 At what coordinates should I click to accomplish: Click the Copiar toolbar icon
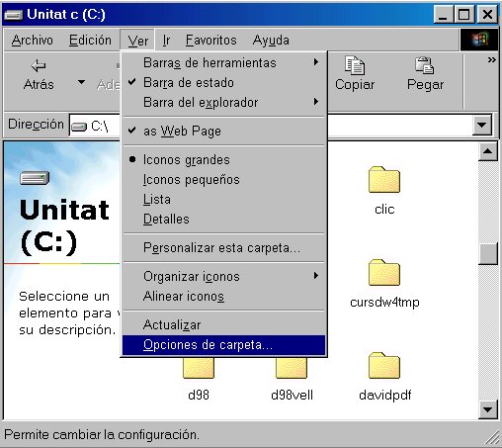coord(355,65)
